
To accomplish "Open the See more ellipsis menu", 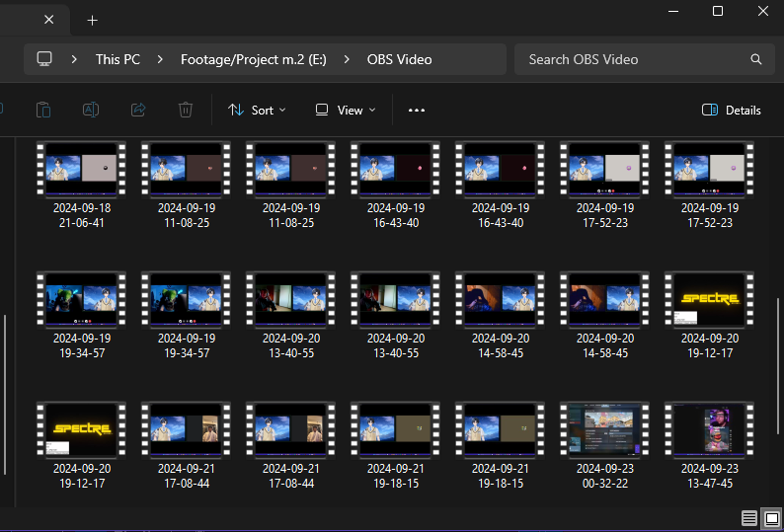I will point(417,110).
